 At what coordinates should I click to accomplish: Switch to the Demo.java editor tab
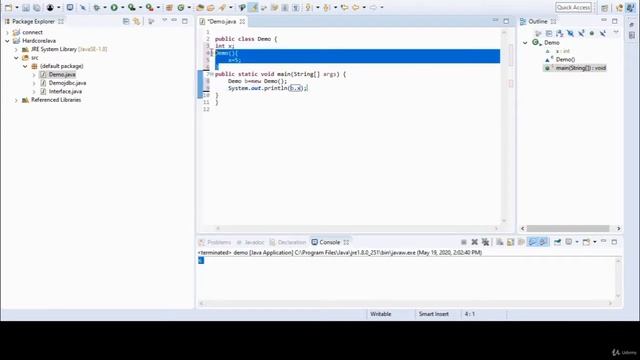pyautogui.click(x=222, y=22)
